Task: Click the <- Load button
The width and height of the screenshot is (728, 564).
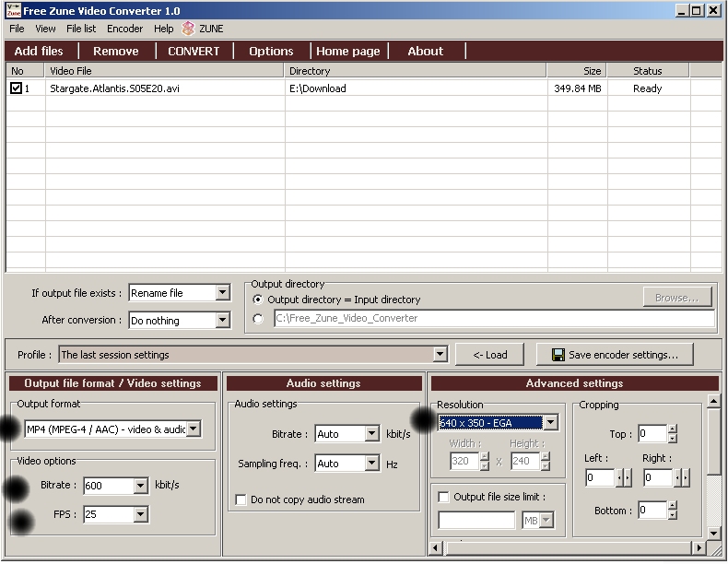Action: coord(490,355)
